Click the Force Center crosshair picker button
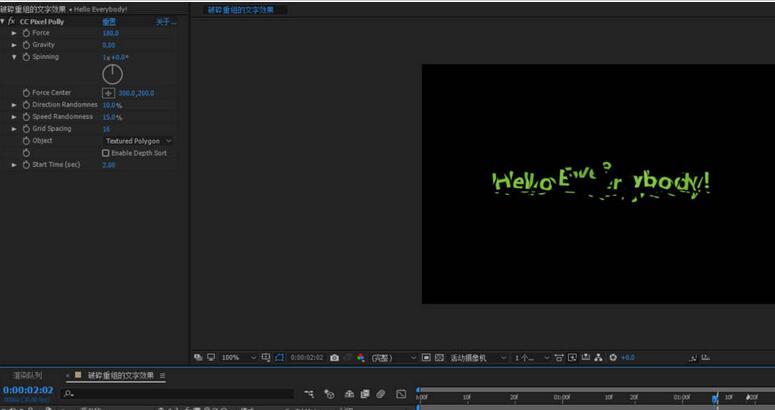This screenshot has height=410, width=775. pyautogui.click(x=109, y=93)
